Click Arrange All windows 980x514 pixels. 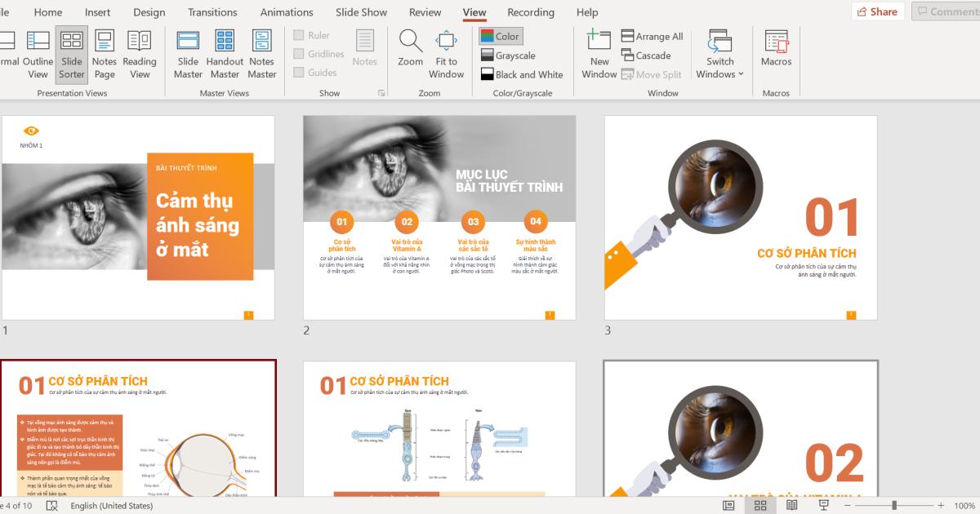[653, 36]
